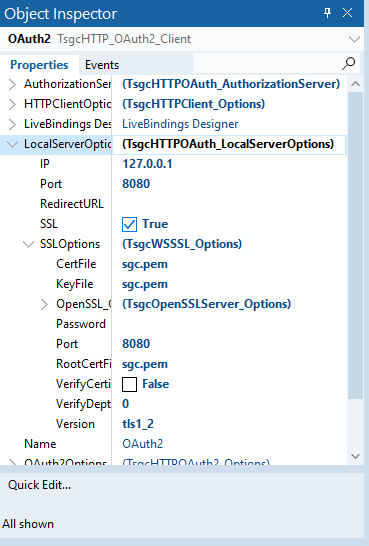Select Port value under LocalServerOptions IP
The width and height of the screenshot is (369, 546).
coord(136,184)
